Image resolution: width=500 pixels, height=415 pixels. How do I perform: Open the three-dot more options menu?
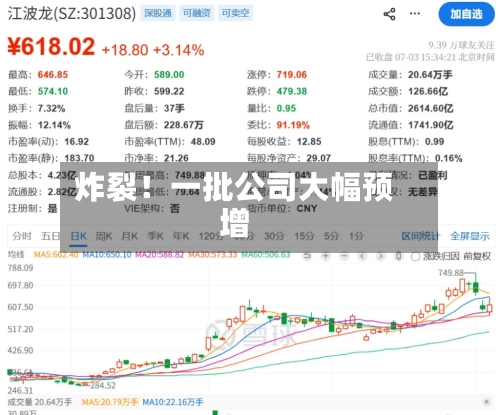(415, 13)
